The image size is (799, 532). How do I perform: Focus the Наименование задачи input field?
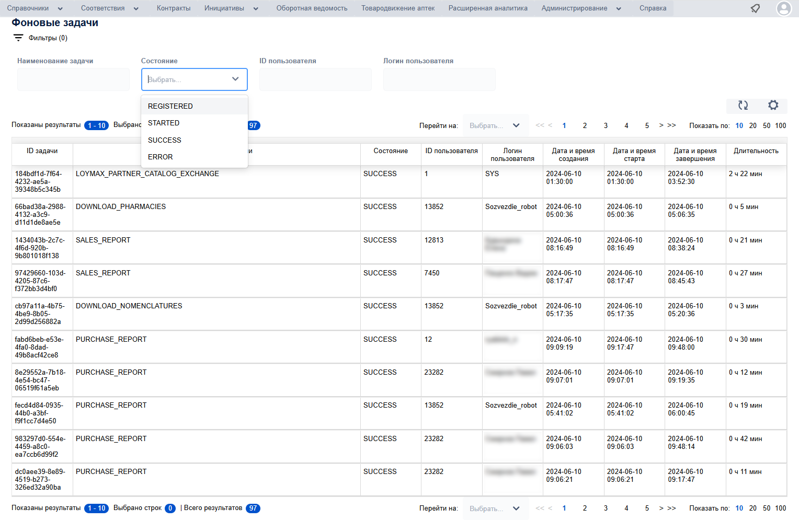(x=73, y=79)
